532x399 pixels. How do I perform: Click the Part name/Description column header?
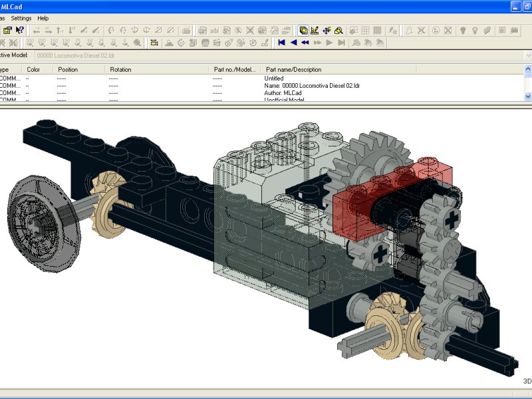(293, 69)
